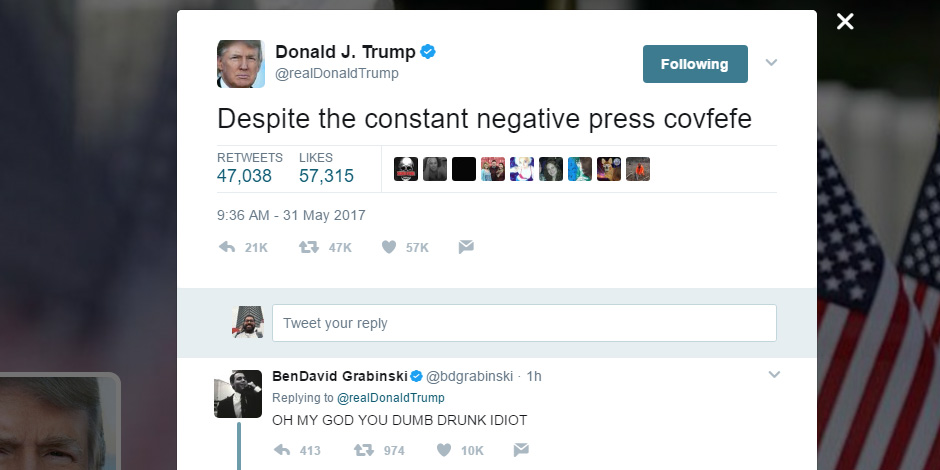The height and width of the screenshot is (470, 940).
Task: Open the skull avatar in likers row
Action: click(406, 169)
